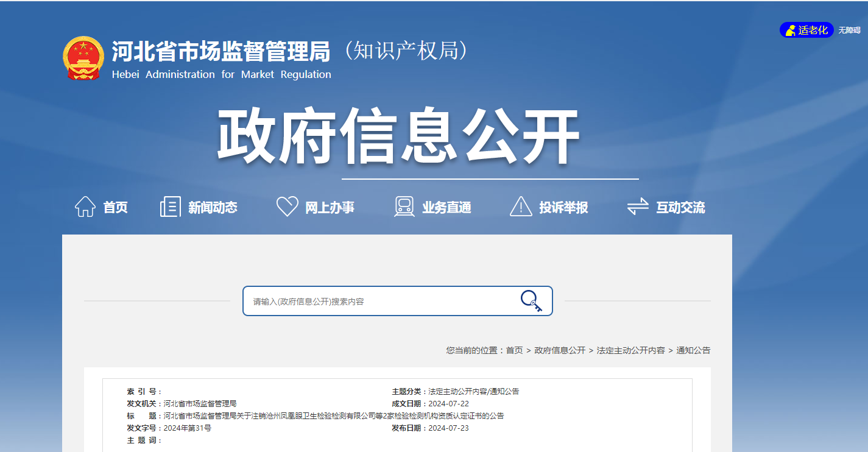Open the 新闻动态 navigation menu item

click(213, 208)
